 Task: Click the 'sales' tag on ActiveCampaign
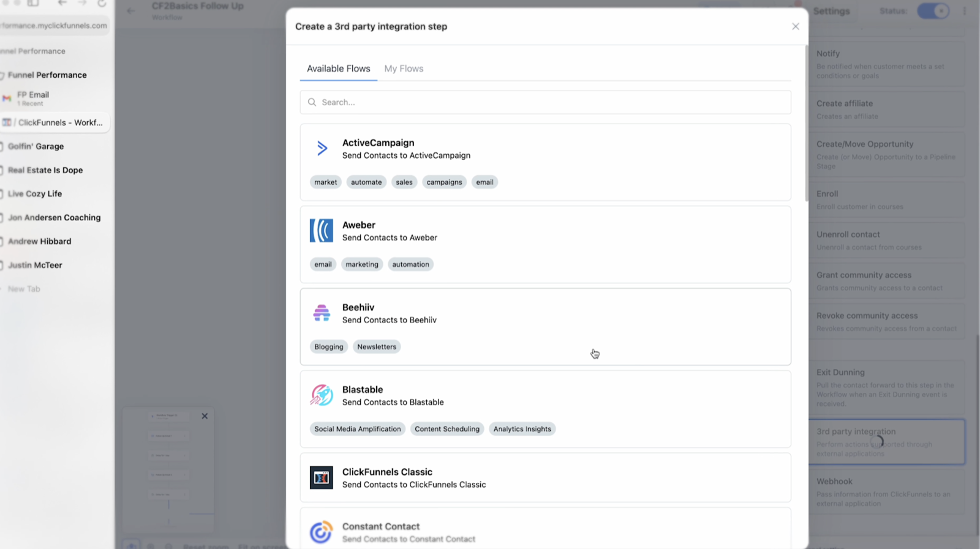pos(404,182)
